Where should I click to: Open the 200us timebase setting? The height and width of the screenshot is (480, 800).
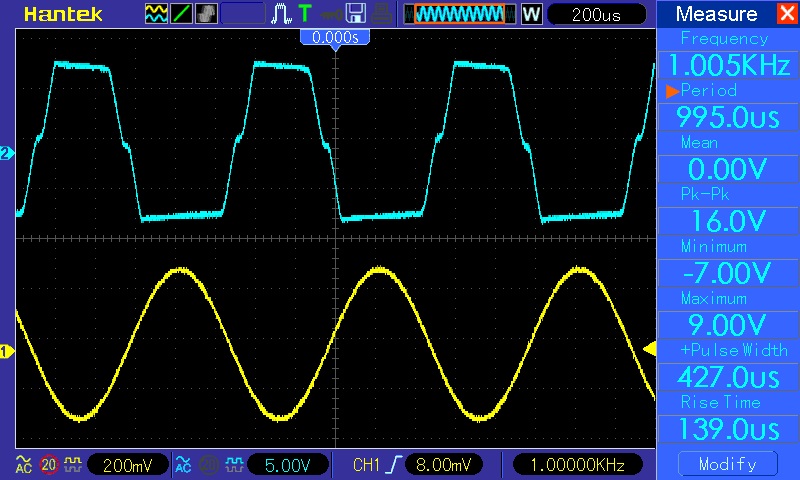[597, 14]
